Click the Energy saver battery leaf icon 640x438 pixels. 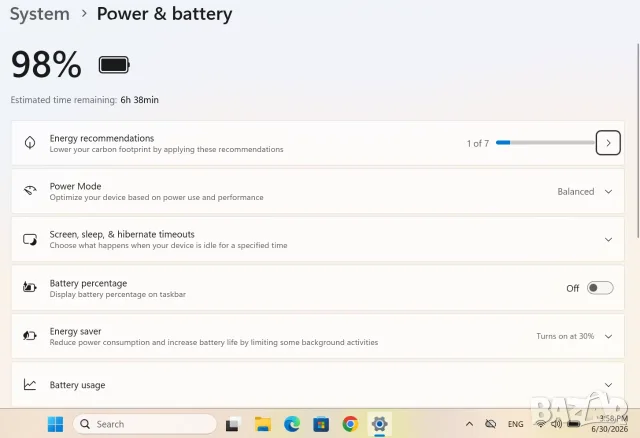[30, 336]
